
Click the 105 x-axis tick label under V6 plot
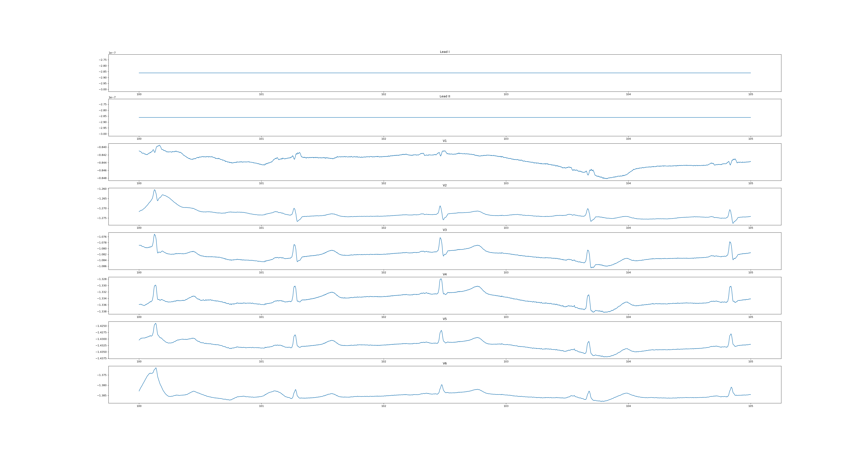pos(750,406)
